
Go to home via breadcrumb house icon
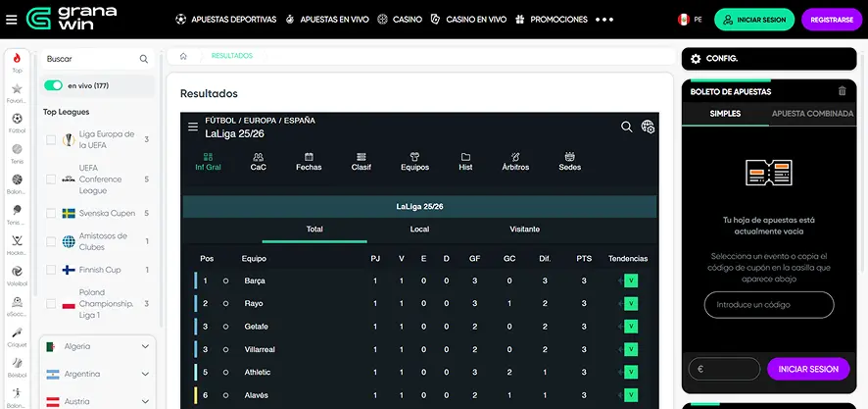[183, 56]
